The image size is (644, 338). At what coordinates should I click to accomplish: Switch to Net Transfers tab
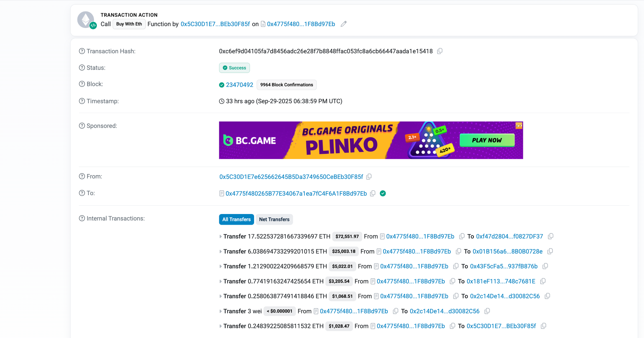(x=274, y=219)
